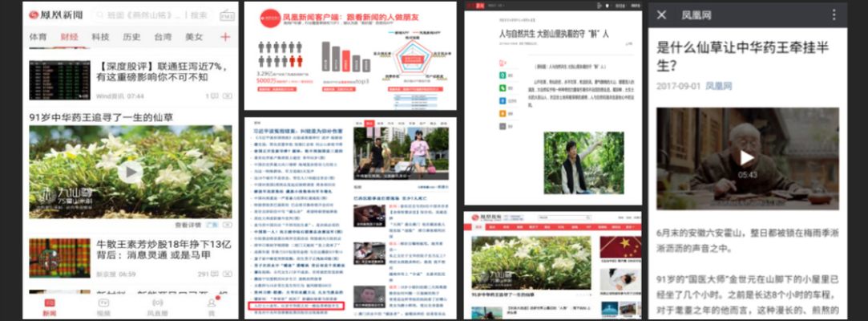This screenshot has width=868, height=321.
Task: Open the 视频 icon in bottom navigation
Action: pos(103,307)
